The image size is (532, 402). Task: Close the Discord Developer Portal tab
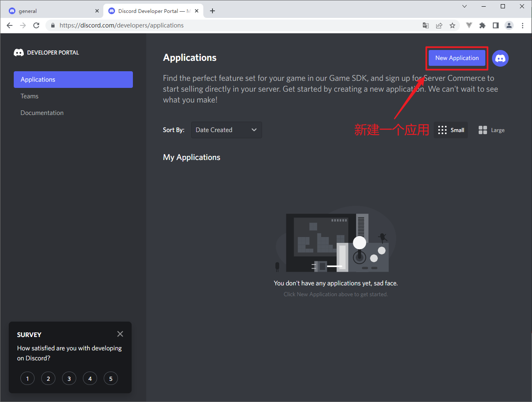point(197,11)
